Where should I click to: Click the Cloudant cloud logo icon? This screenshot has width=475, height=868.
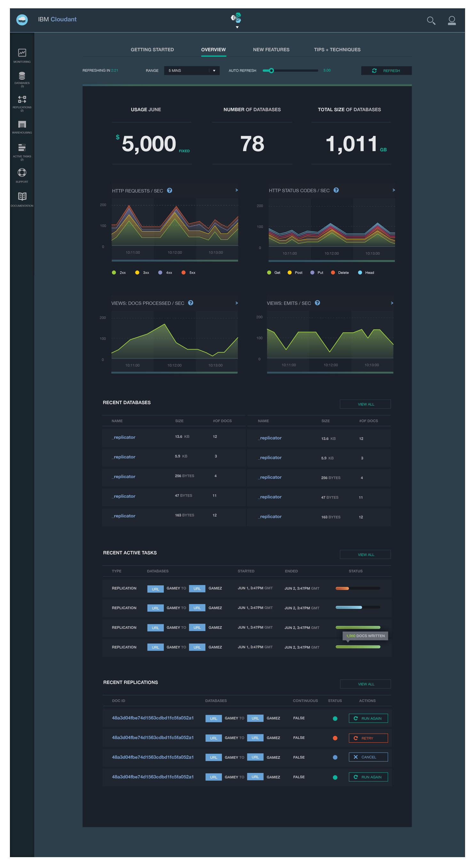point(22,20)
